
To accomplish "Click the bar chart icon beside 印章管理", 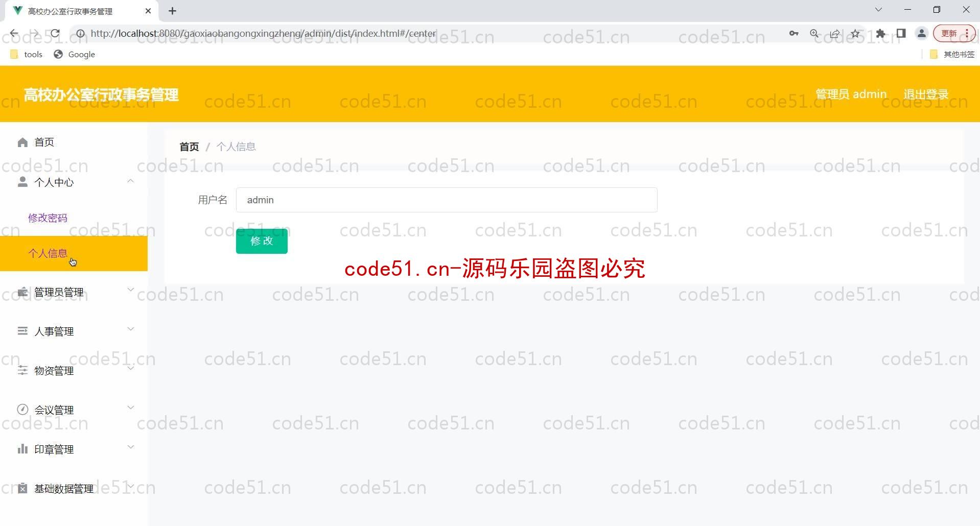I will pos(22,449).
